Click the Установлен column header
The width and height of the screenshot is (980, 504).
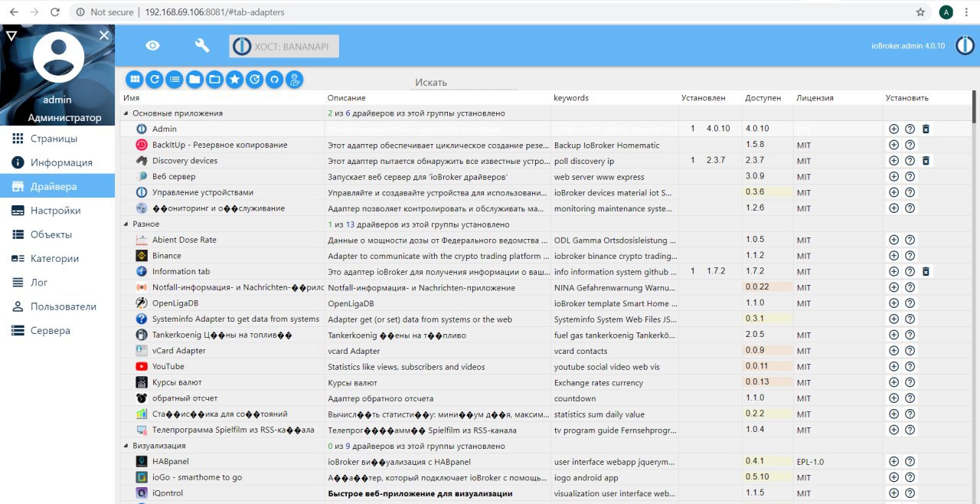tap(704, 98)
